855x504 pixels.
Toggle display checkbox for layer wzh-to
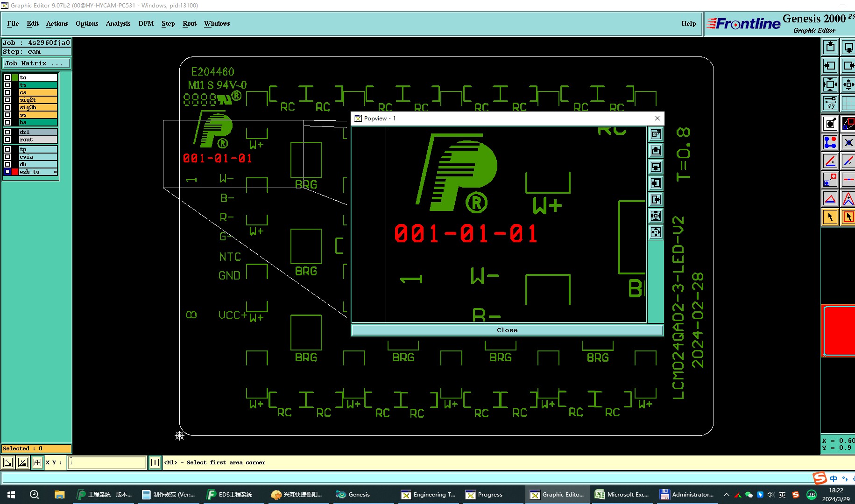point(7,172)
